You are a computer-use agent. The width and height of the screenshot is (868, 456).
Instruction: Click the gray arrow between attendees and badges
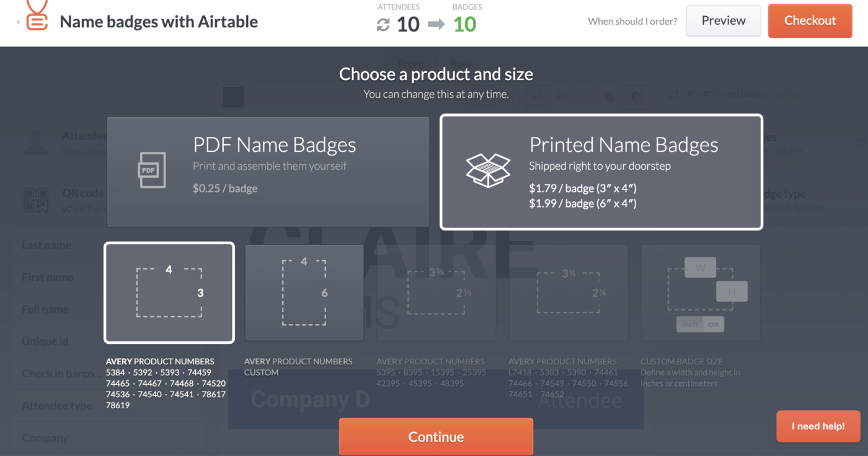pos(436,25)
